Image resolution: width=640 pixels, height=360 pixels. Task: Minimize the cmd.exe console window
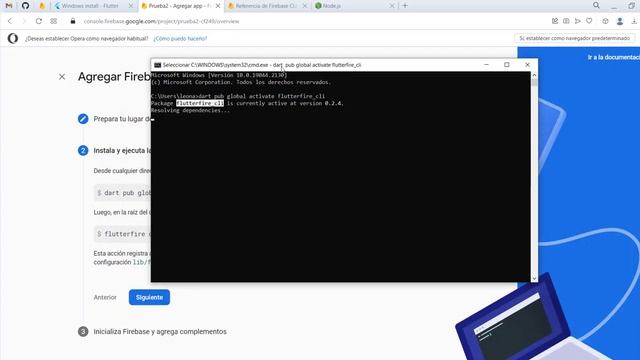click(486, 64)
